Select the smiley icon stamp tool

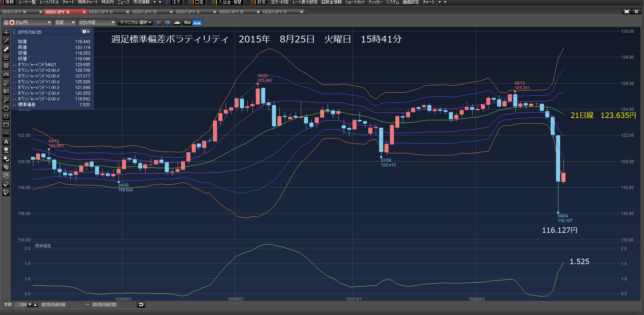[x=6, y=150]
